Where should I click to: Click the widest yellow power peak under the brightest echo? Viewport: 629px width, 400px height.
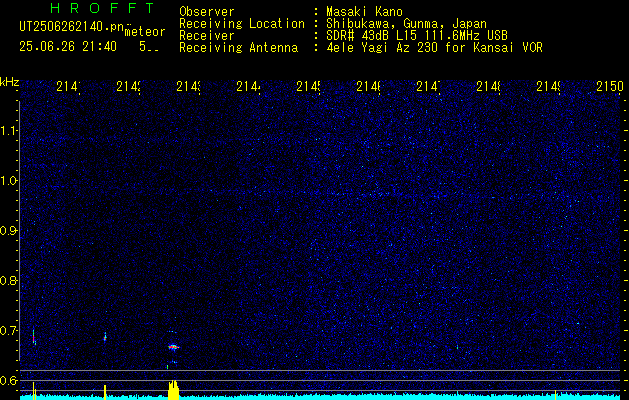[x=173, y=390]
